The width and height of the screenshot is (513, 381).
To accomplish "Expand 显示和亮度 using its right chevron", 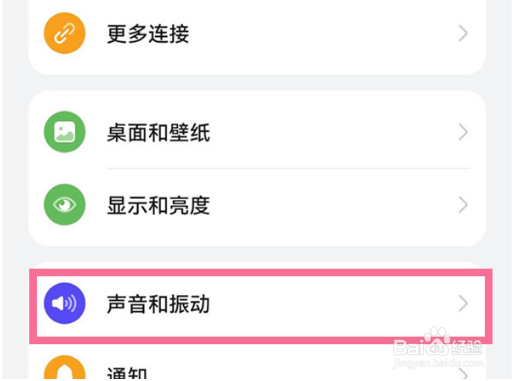I will click(463, 205).
